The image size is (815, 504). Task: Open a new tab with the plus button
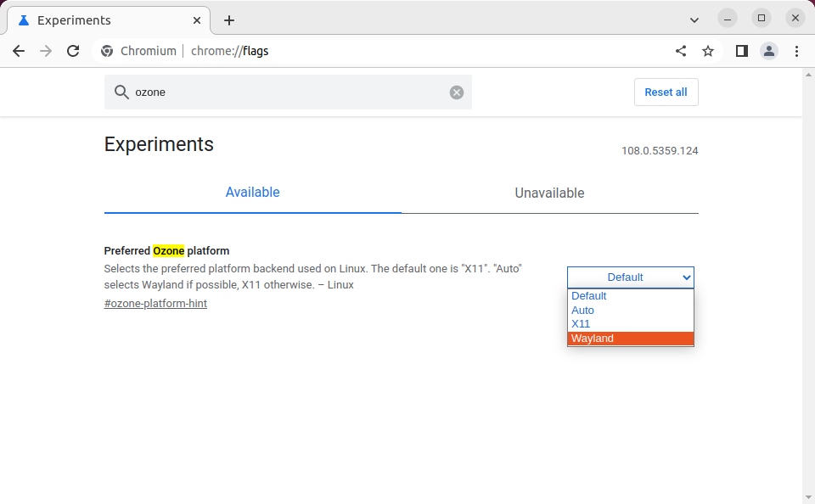[229, 20]
